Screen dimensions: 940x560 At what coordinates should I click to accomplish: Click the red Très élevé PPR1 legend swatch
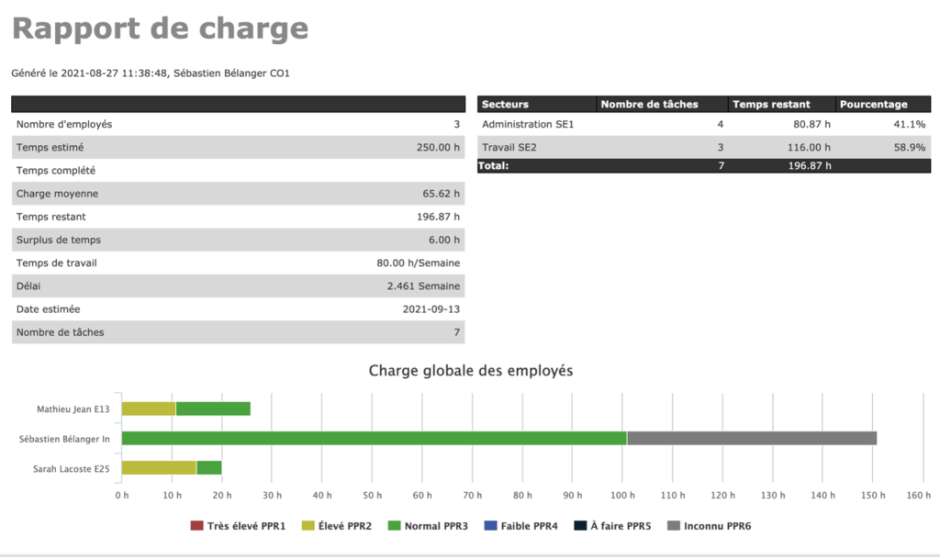(196, 526)
